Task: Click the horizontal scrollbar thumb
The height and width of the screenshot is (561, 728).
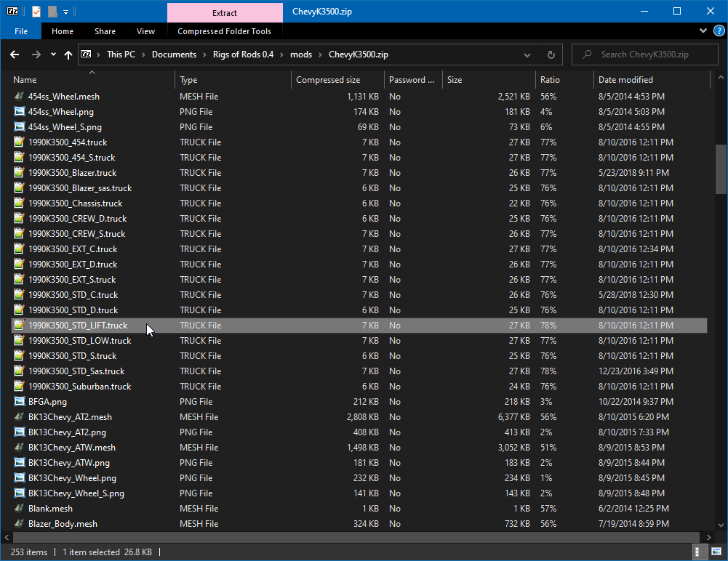Action: [356, 537]
